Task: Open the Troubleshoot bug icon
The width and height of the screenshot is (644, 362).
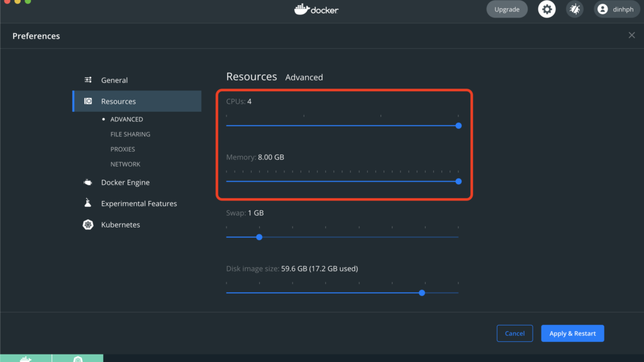Action: point(574,9)
